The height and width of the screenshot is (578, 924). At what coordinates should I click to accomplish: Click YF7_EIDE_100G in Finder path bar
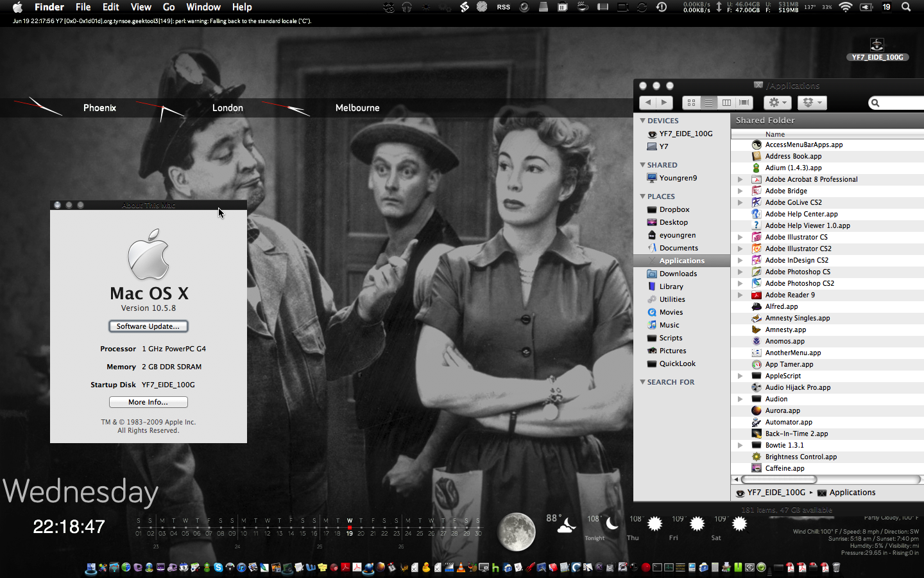(770, 493)
